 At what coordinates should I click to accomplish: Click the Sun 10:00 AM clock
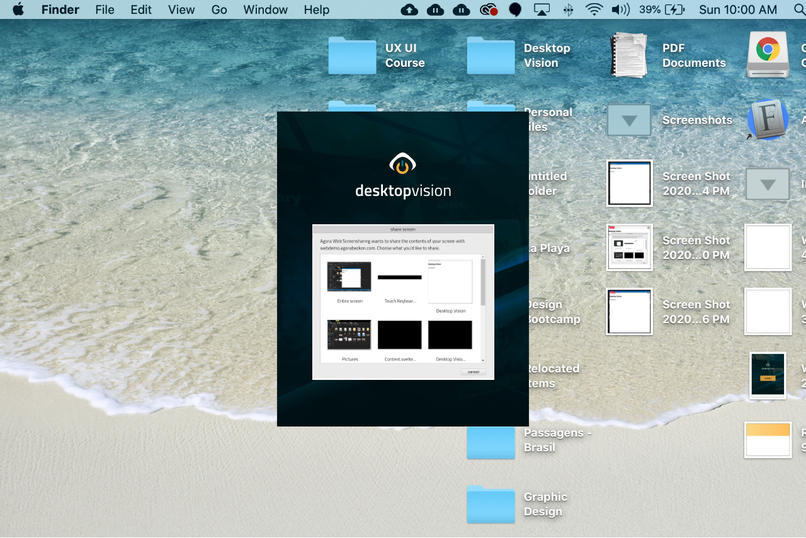click(x=738, y=10)
